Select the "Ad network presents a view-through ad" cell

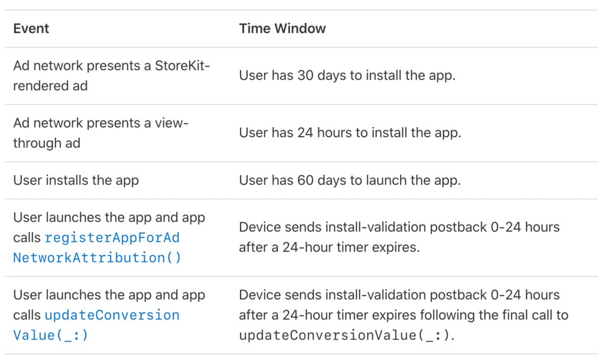(100, 133)
